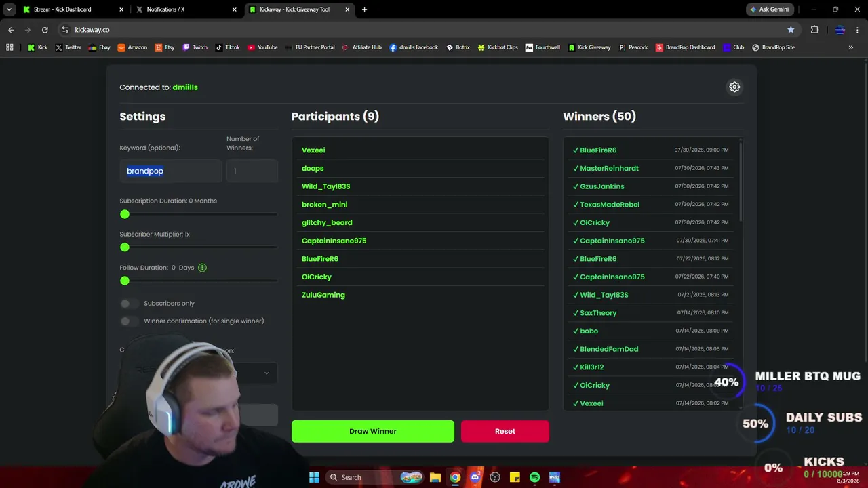Bookmark this page with the star icon
This screenshot has height=488, width=868.
pos(791,30)
